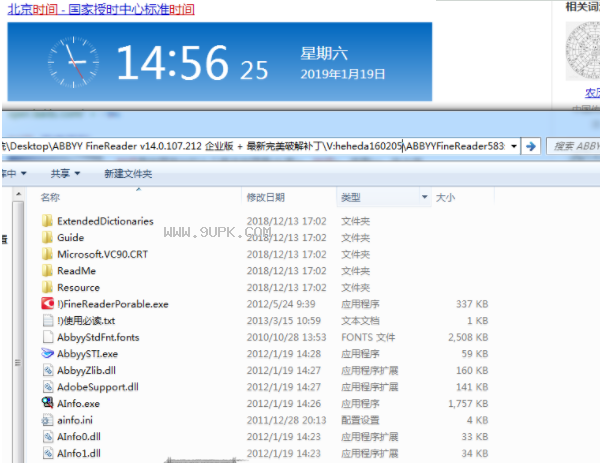This screenshot has height=470, width=600.
Task: Select the AInfo1.dll file icon
Action: click(x=48, y=453)
